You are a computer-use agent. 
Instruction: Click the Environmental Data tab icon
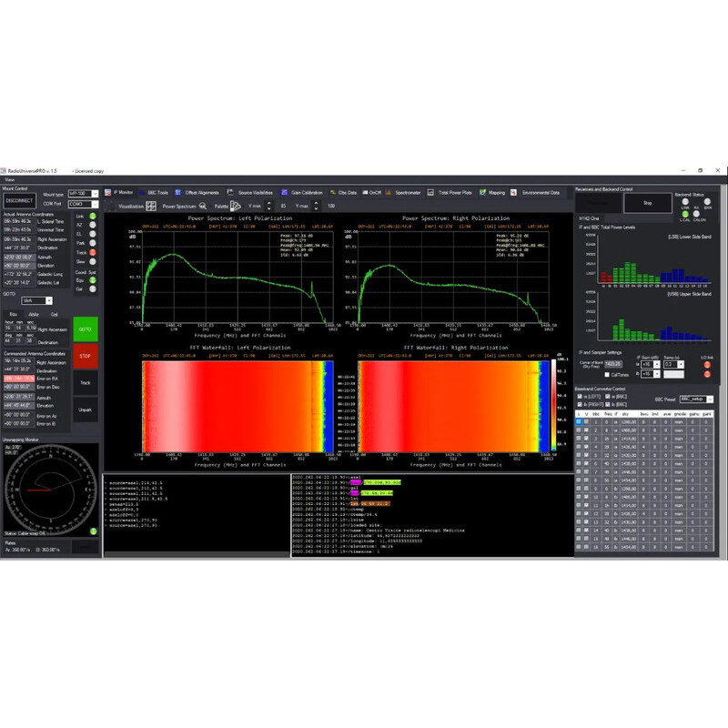point(513,192)
